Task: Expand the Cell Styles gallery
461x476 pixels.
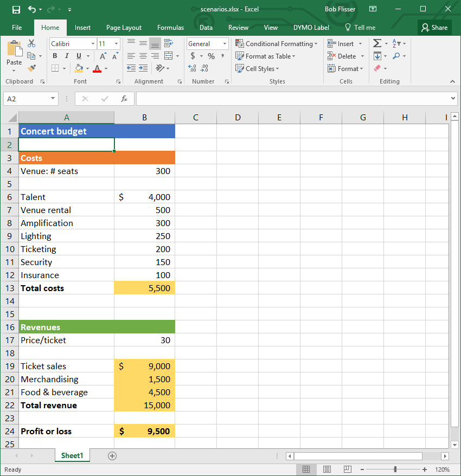Action: (x=257, y=69)
